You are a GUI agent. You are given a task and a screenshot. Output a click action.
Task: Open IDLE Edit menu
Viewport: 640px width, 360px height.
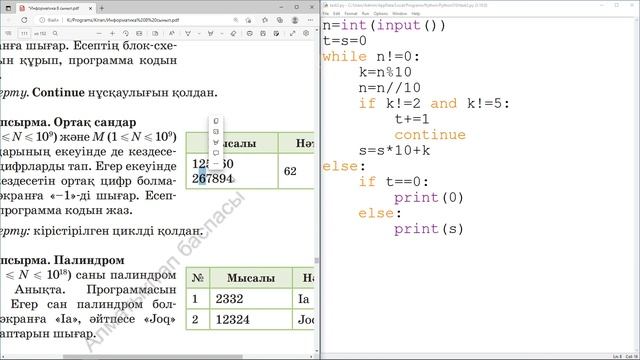coord(336,13)
